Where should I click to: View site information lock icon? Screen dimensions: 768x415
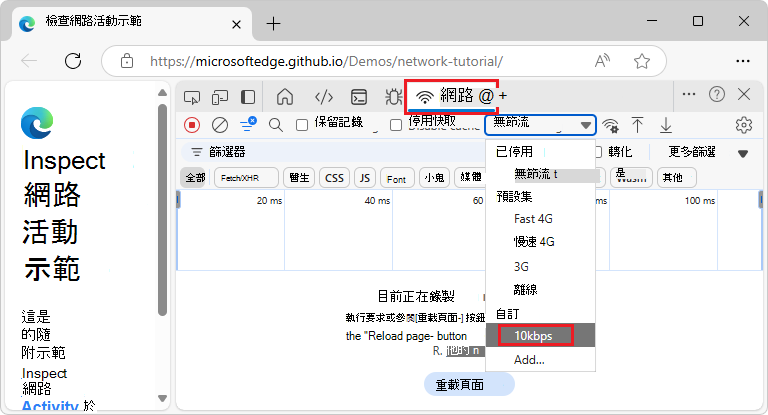[127, 61]
